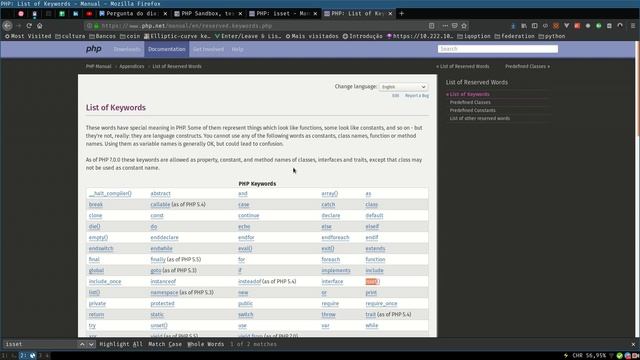
Task: Bookmark this page with the star icon
Action: [464, 25]
